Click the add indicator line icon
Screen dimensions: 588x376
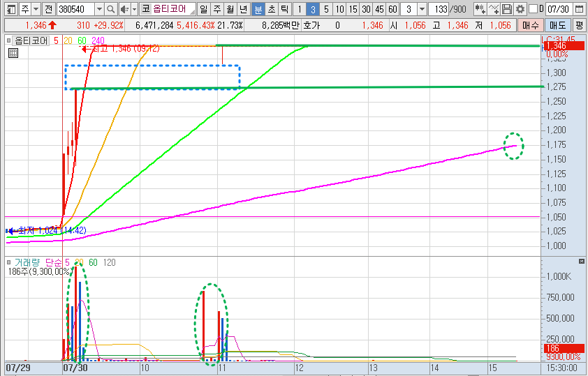pos(494,9)
